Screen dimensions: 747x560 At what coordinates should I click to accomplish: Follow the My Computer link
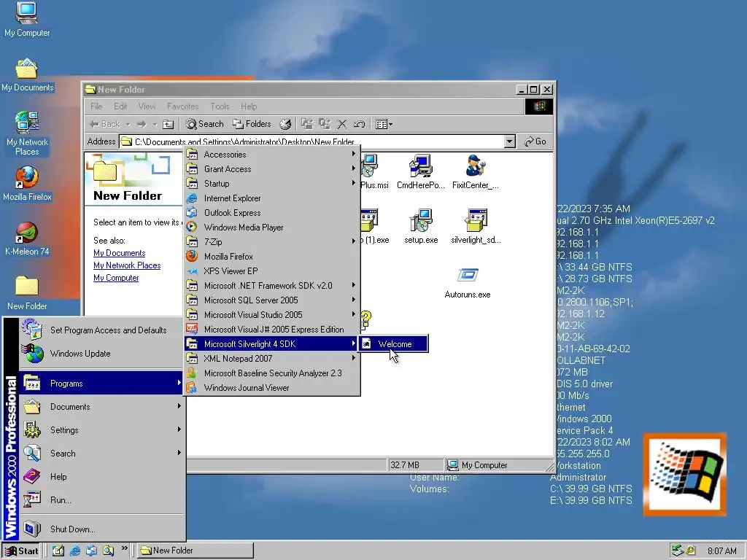[x=116, y=278]
